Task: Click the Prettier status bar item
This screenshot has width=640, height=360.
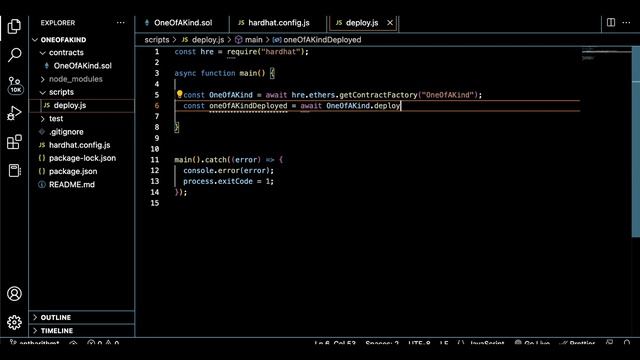Action: pyautogui.click(x=577, y=344)
